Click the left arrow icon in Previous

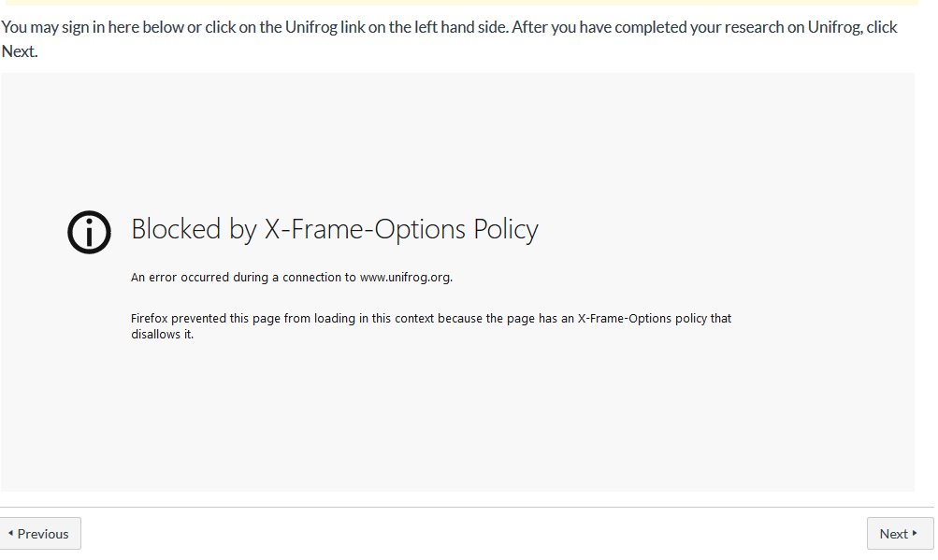click(x=10, y=533)
